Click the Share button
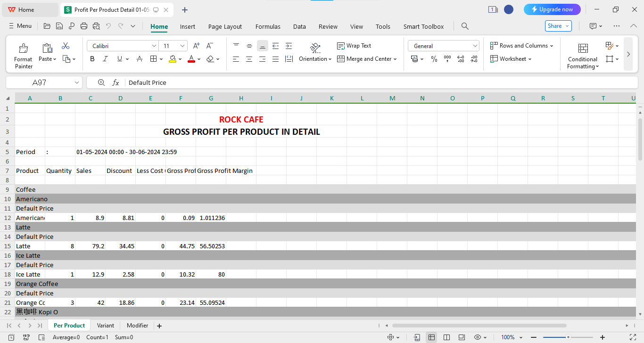Viewport: 644px width, 343px height. point(558,26)
